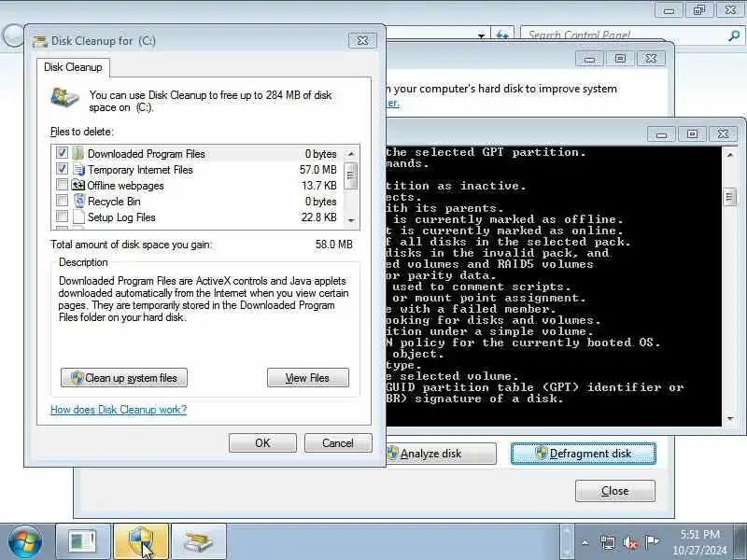The height and width of the screenshot is (560, 747).
Task: Select the Disk Cleanup tab
Action: click(73, 67)
